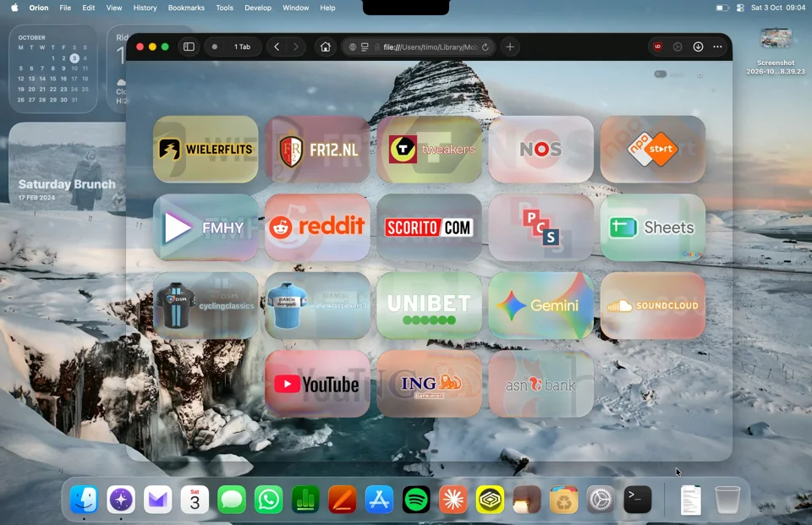Open the View menu

tap(114, 8)
